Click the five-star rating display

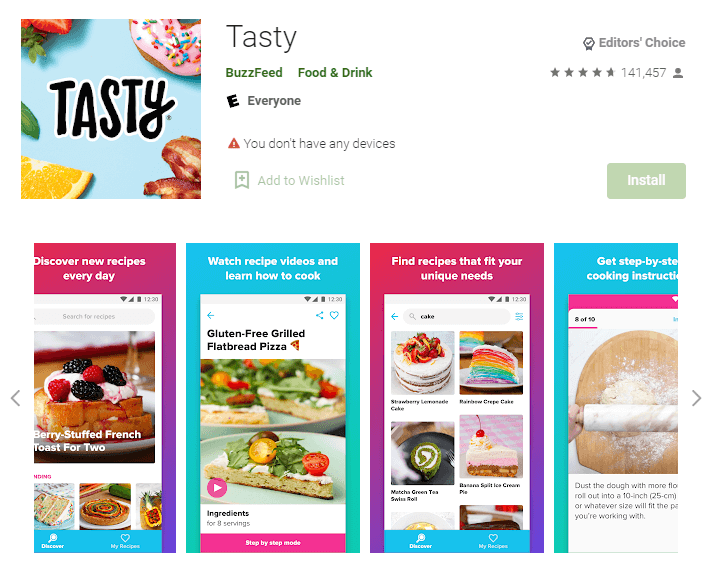point(583,73)
